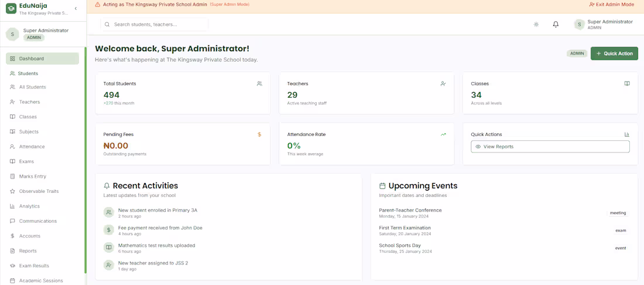This screenshot has height=285, width=644.
Task: Click the fee payment received activity icon
Action: [108, 230]
